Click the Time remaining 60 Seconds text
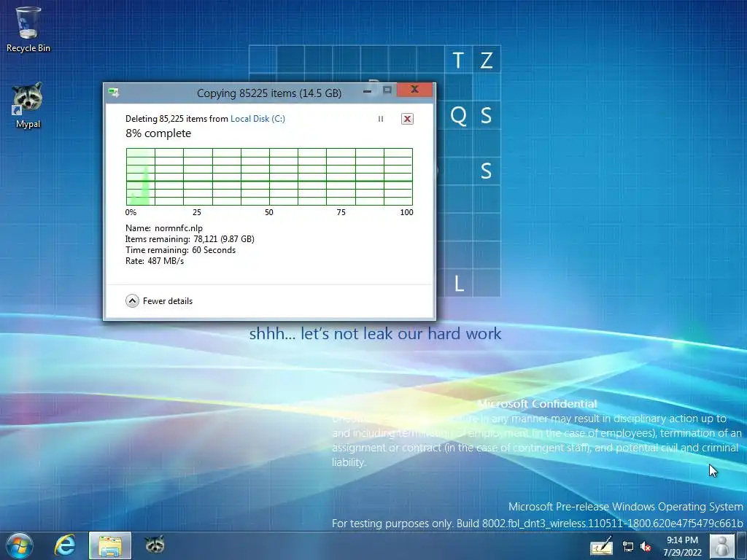The image size is (747, 560). [x=181, y=250]
